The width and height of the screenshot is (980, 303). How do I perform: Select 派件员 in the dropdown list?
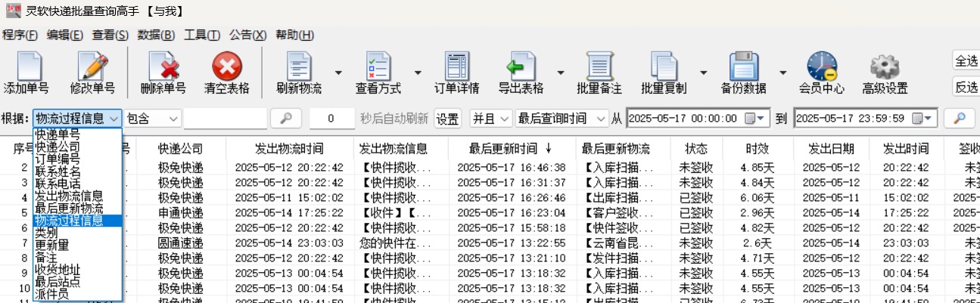(77, 294)
